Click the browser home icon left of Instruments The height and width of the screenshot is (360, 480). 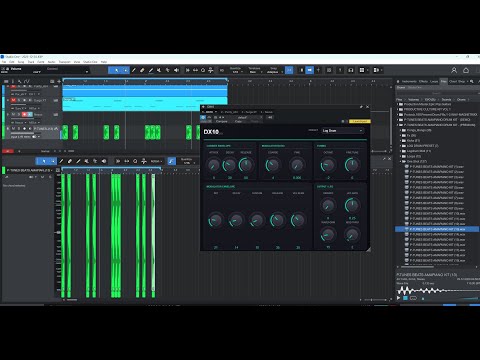point(398,81)
